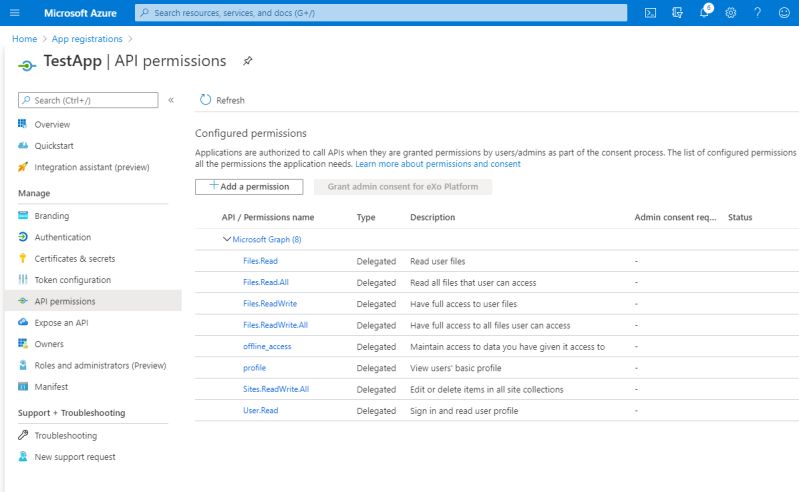Click the Microsoft Graph (8) link
Screen dimensions: 799x492
tap(267, 239)
